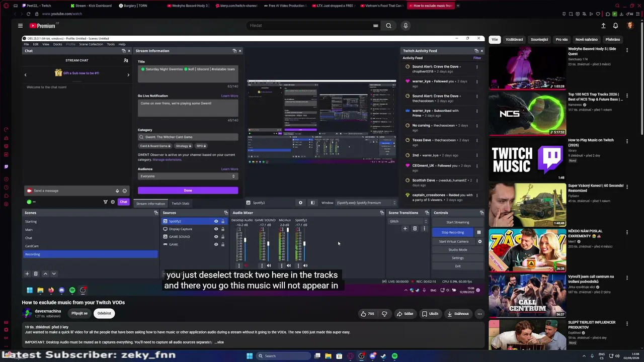Click remove scene trash icon in OBS

coord(36,274)
